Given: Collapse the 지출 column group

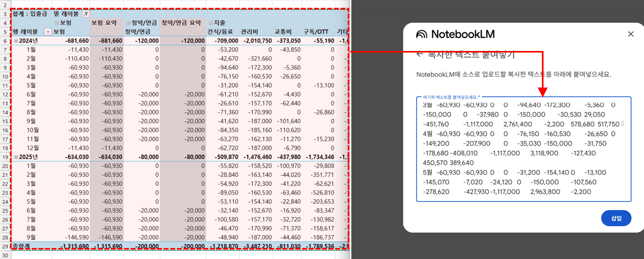Looking at the screenshot, I should coord(211,23).
